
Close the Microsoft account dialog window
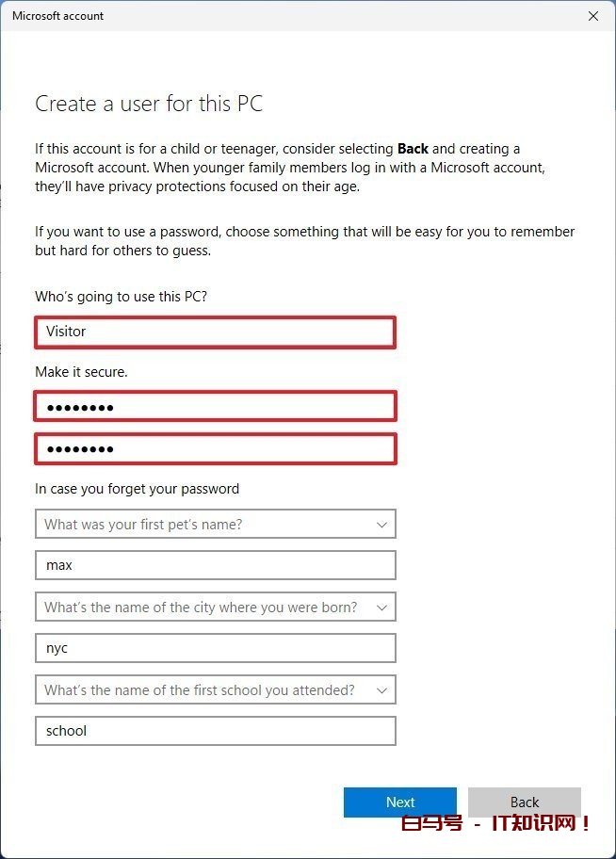point(592,16)
